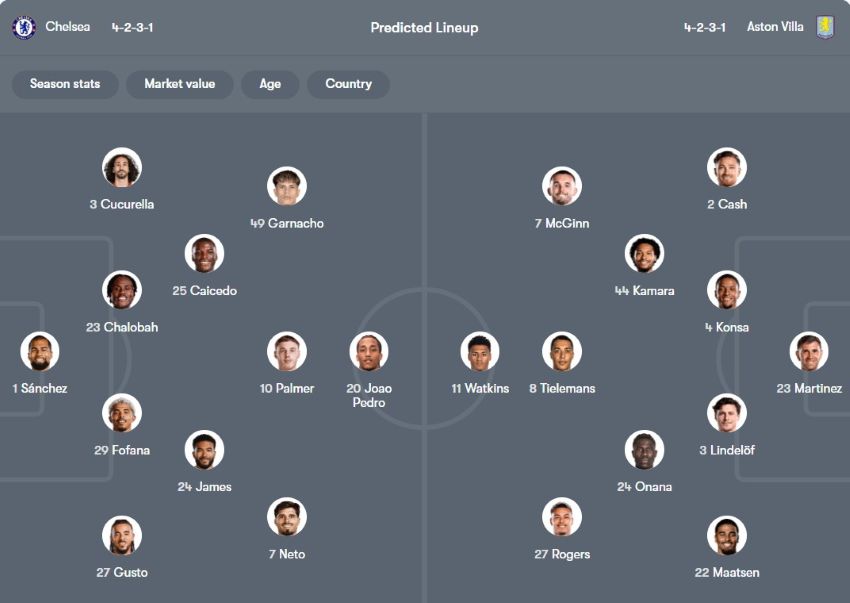Click Palmer's player avatar

287,352
